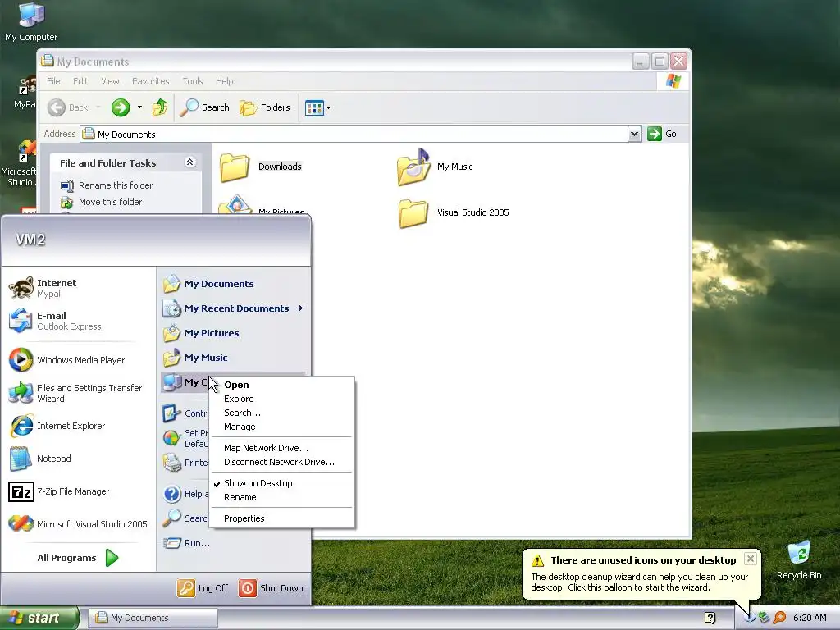Open the Edit menu
This screenshot has width=840, height=630.
pyautogui.click(x=80, y=81)
